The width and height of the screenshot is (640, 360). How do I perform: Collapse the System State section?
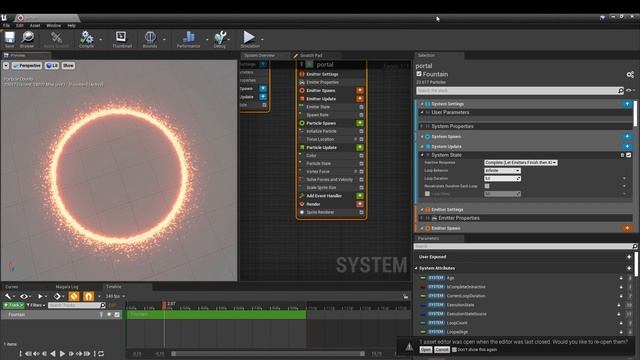pos(422,155)
